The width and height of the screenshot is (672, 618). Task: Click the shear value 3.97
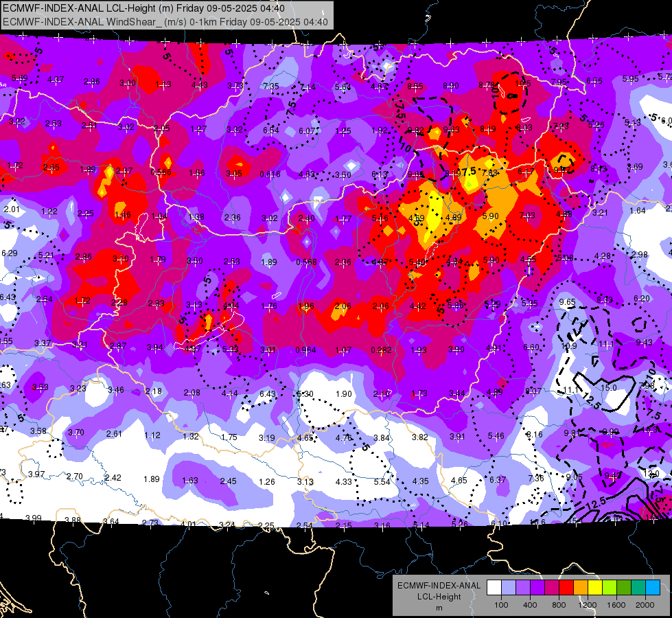[36, 474]
